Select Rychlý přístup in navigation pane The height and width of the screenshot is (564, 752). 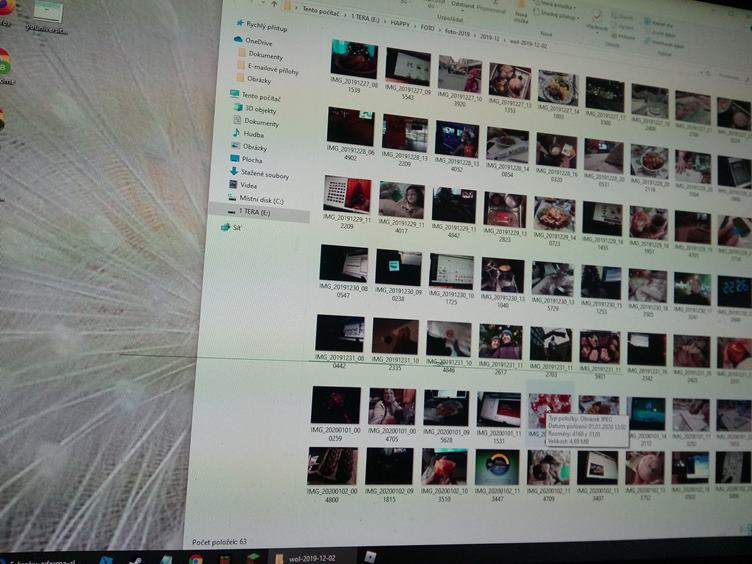pyautogui.click(x=262, y=25)
